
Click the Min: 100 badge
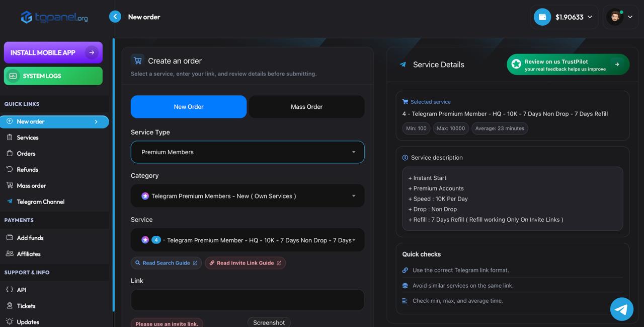click(x=416, y=128)
